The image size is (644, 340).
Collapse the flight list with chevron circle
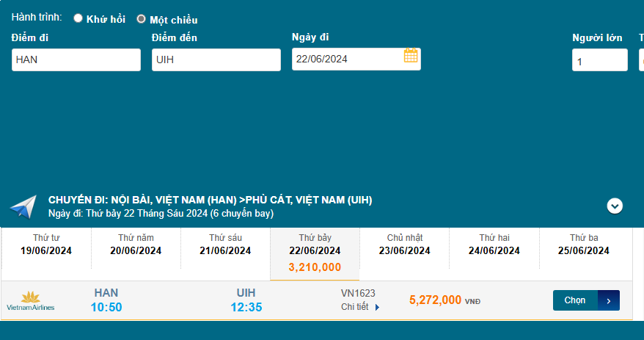(x=615, y=206)
